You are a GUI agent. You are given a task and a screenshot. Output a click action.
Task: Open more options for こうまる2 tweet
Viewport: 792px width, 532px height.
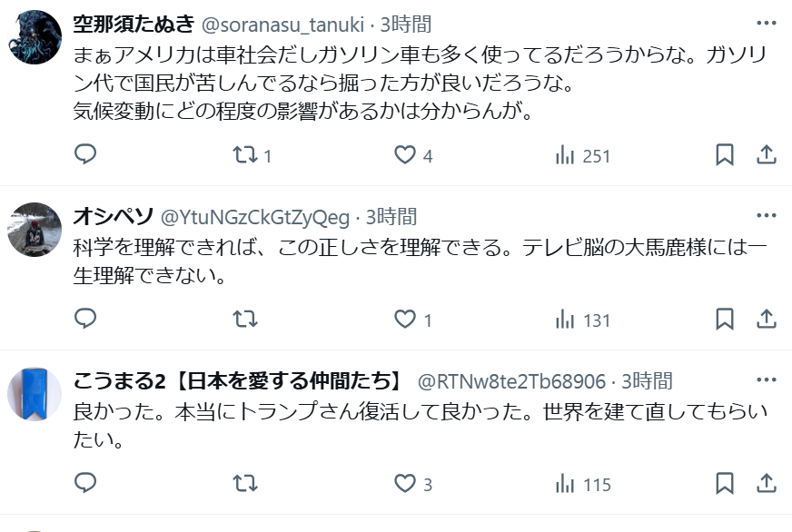[767, 379]
